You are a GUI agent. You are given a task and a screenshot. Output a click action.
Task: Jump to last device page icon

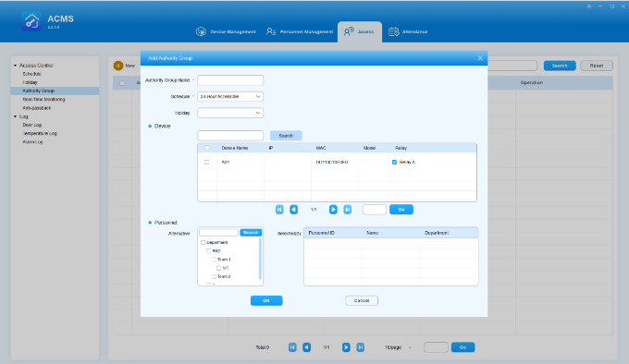point(348,210)
